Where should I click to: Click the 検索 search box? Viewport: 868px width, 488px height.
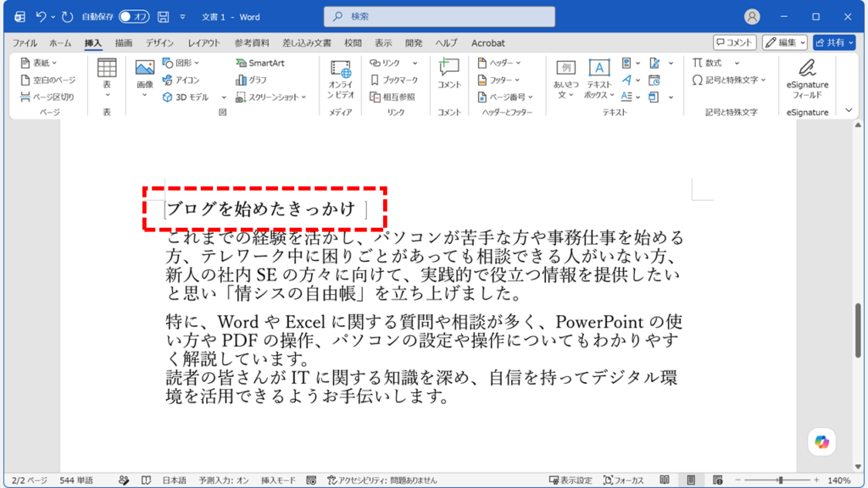click(440, 17)
